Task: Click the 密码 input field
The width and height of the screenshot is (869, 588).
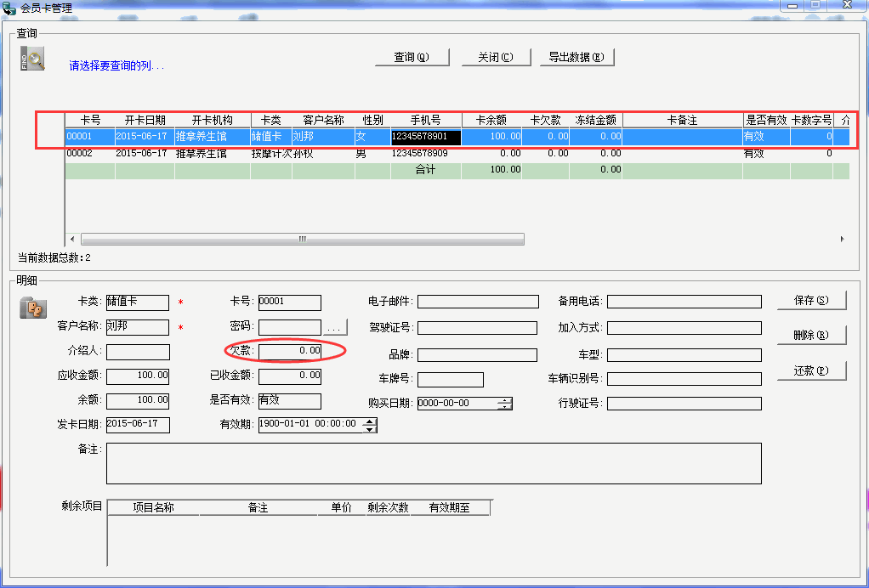Action: click(x=290, y=327)
